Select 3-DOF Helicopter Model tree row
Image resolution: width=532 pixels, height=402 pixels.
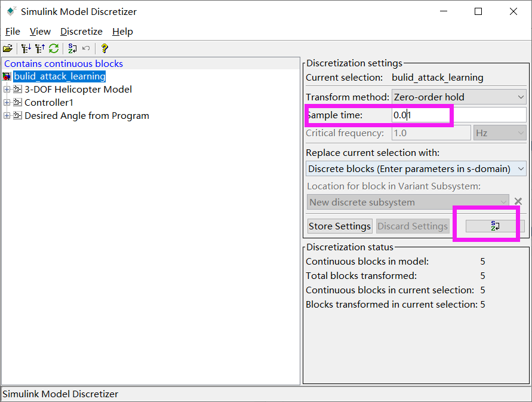coord(78,89)
